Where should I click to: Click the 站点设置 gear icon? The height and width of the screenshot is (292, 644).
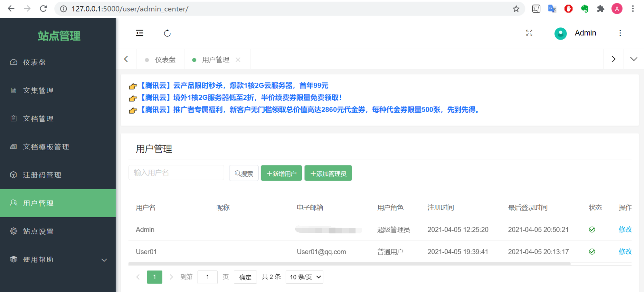(x=14, y=231)
